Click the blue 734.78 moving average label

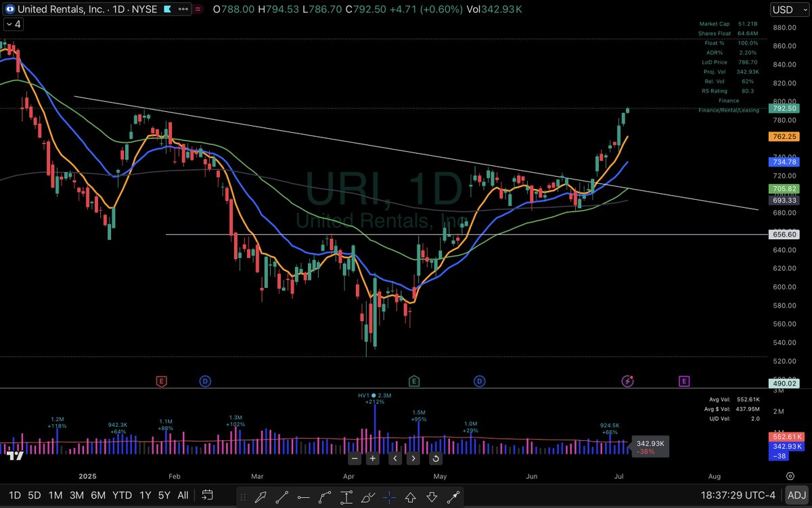[x=785, y=162]
